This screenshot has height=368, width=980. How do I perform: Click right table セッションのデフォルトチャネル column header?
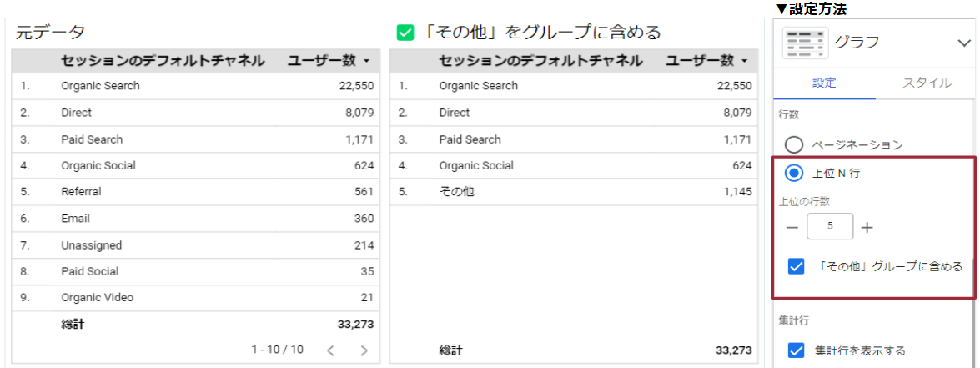540,61
